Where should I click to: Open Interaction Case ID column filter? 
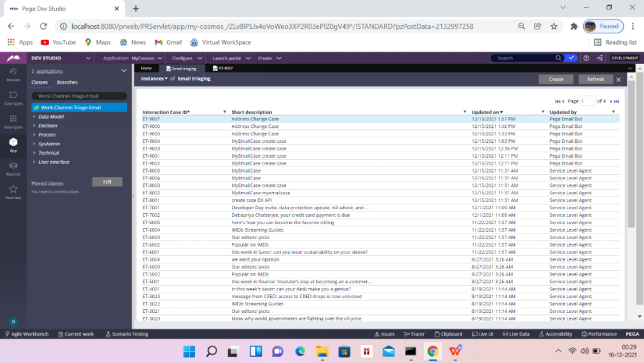tap(225, 112)
